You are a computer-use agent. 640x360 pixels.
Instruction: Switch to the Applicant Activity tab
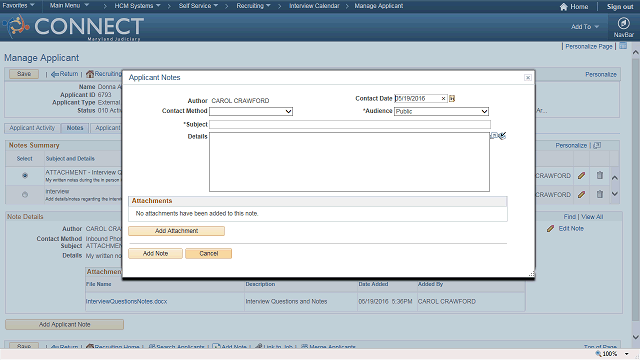[x=32, y=128]
